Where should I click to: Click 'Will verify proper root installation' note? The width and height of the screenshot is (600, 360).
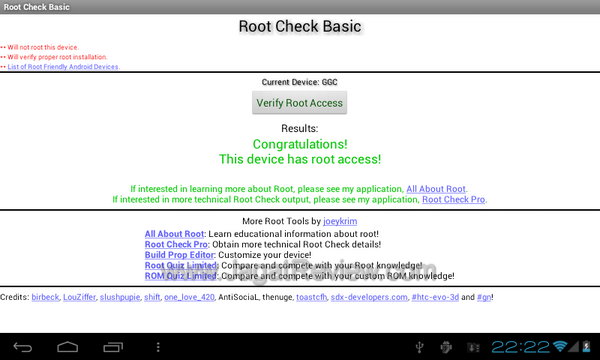point(57,57)
